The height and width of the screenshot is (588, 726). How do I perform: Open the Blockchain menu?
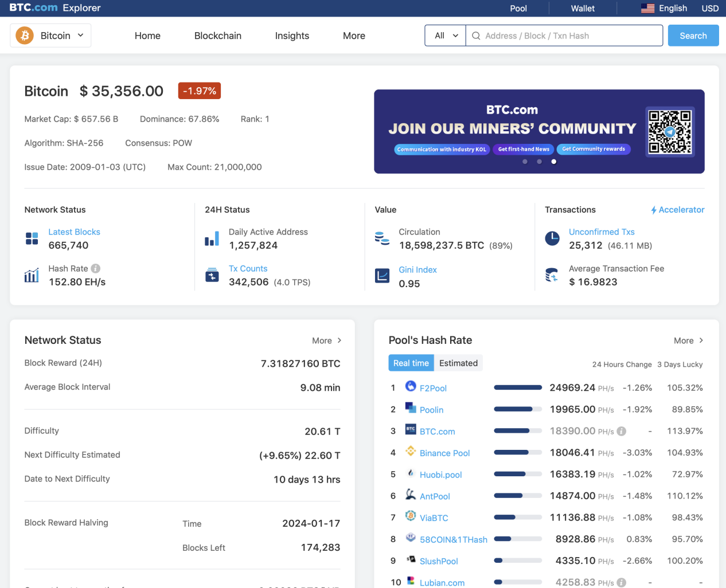(x=218, y=36)
